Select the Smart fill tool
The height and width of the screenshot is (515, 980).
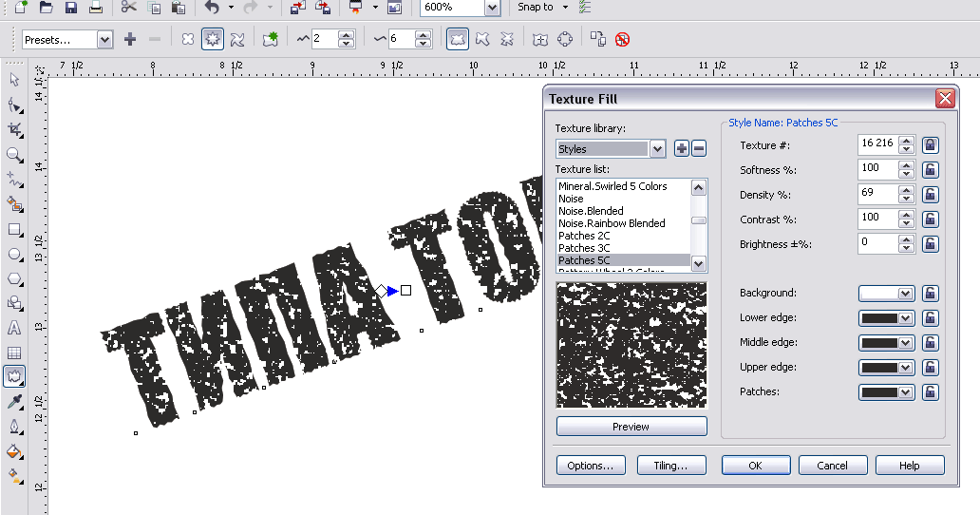14,204
